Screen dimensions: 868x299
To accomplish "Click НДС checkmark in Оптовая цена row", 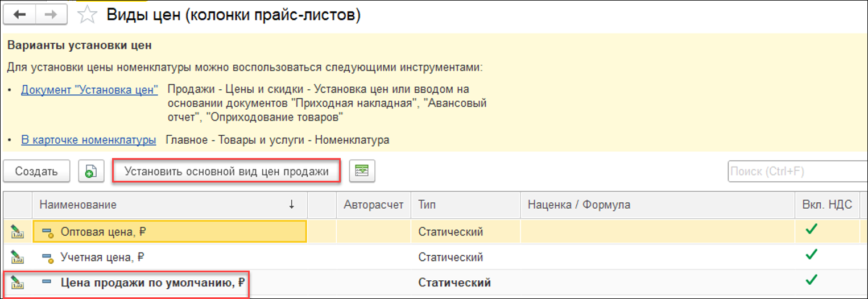I will tap(811, 230).
